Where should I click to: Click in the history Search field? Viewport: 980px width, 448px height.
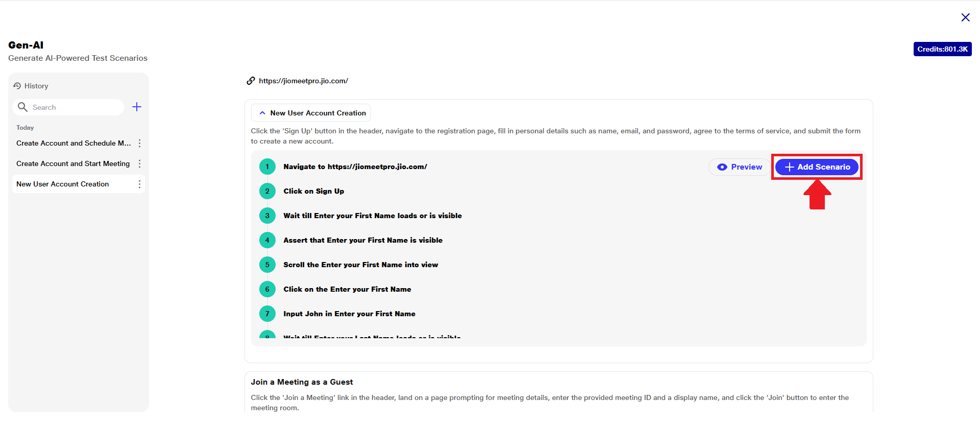(x=74, y=107)
